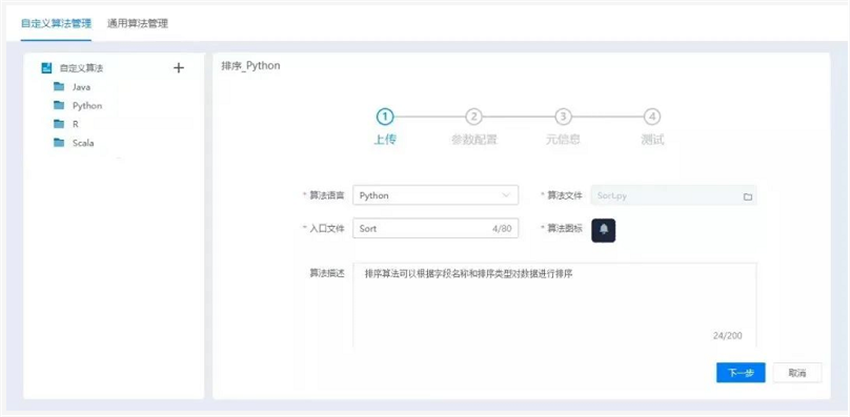
Task: Go to step 3 元信息
Action: coord(563,117)
